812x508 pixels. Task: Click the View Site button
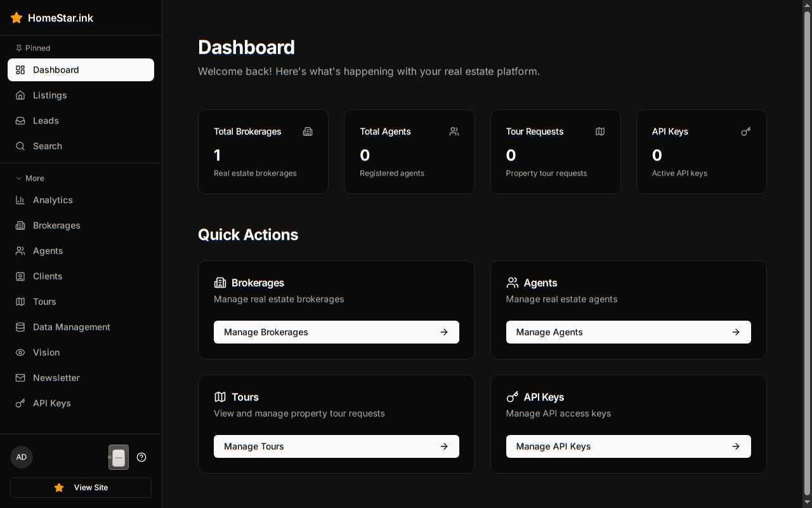coord(81,488)
